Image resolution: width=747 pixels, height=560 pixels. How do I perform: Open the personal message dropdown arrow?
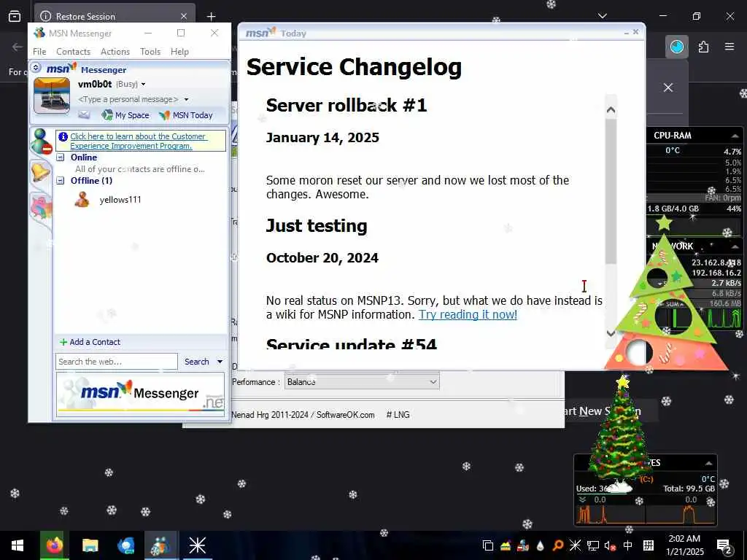(x=186, y=99)
